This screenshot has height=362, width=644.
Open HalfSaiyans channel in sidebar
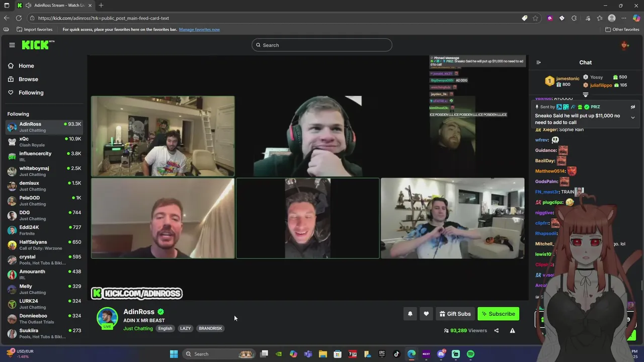(44, 245)
